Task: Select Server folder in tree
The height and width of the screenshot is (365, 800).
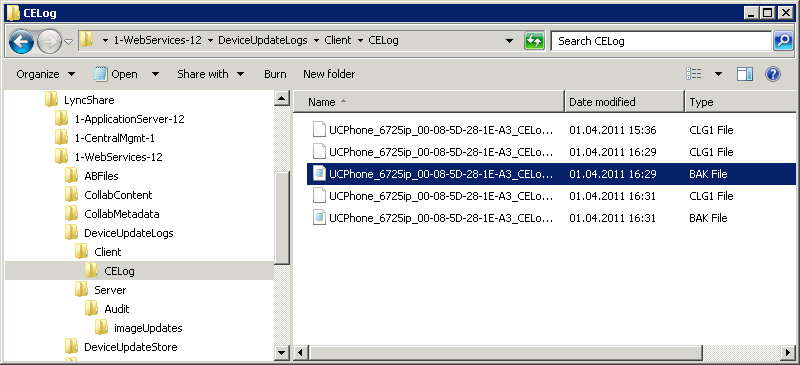Action: [x=110, y=290]
